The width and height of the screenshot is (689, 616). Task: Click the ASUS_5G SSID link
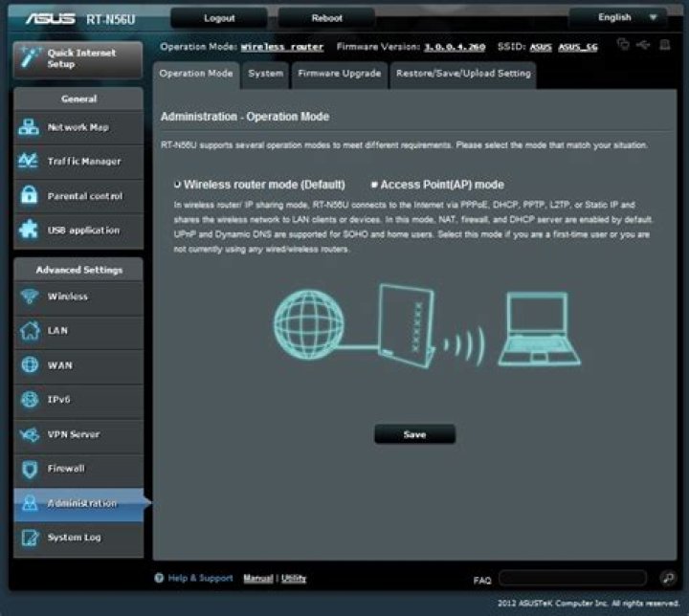click(x=578, y=47)
